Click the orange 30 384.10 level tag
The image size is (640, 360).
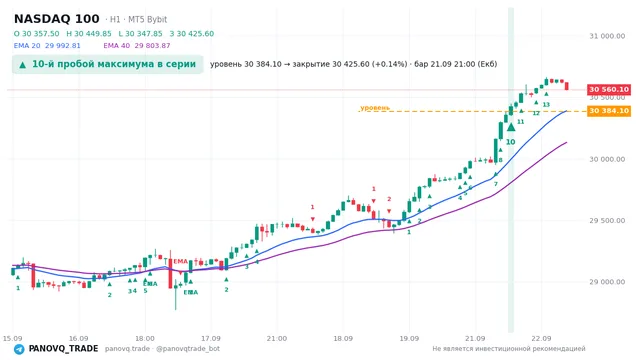point(609,111)
